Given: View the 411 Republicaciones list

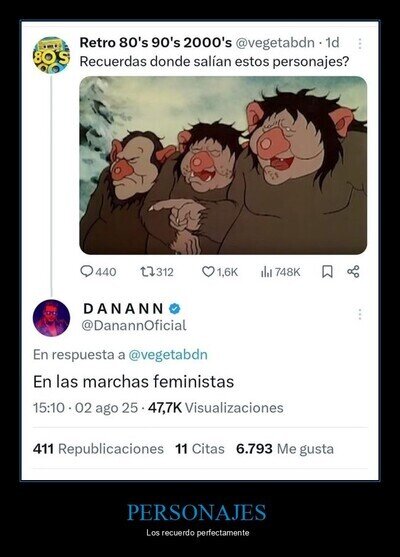Looking at the screenshot, I should click(x=98, y=449).
